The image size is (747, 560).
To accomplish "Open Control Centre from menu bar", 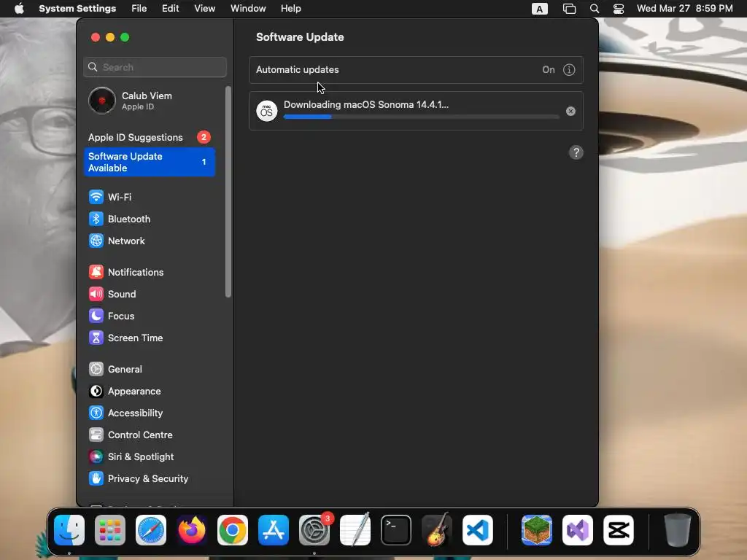I will [x=619, y=9].
